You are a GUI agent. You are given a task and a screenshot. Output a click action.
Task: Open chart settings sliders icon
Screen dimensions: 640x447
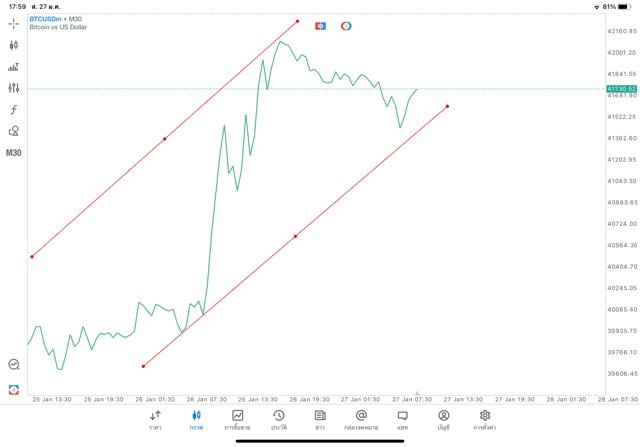(14, 88)
